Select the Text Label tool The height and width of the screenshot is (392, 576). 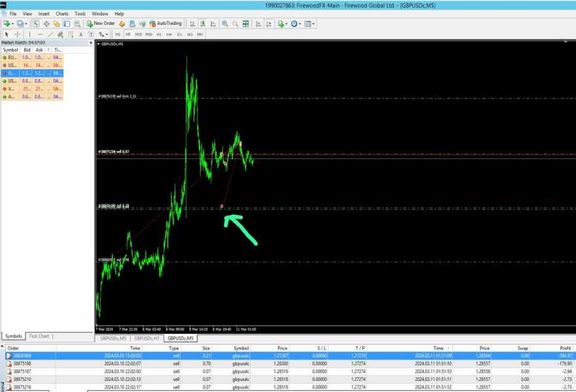pyautogui.click(x=91, y=34)
